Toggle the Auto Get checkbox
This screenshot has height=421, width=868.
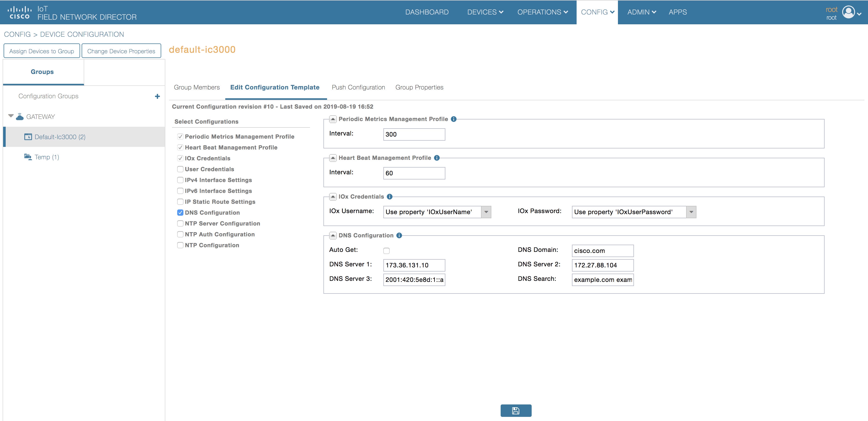point(387,251)
